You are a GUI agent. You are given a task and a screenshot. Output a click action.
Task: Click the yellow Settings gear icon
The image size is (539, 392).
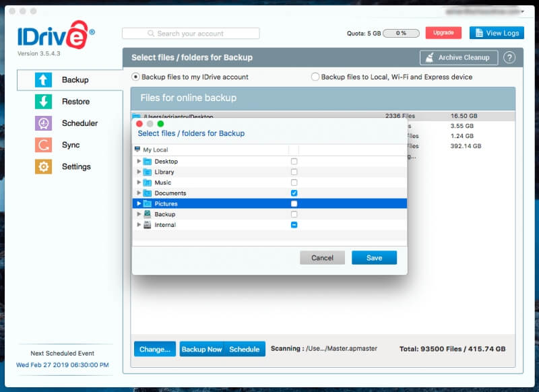43,166
